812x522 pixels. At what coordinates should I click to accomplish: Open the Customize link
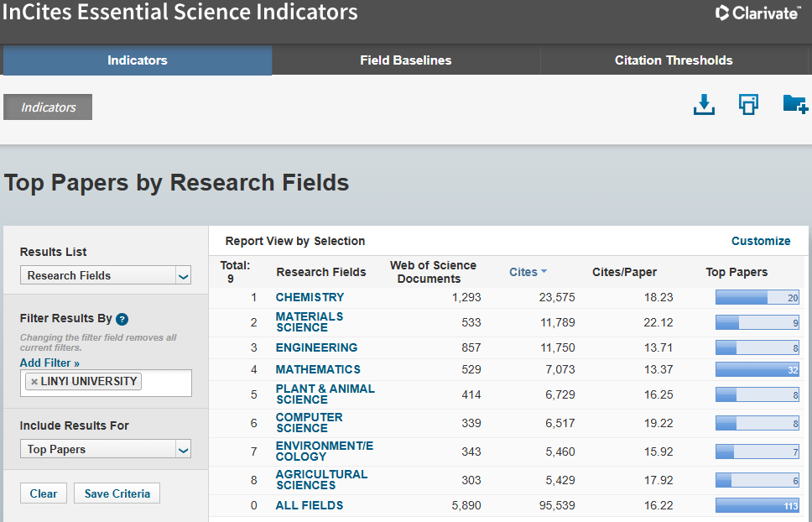(761, 241)
